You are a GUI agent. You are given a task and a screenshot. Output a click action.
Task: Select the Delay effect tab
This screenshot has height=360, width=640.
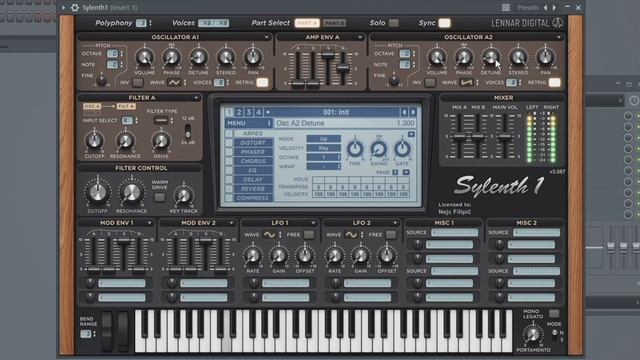pyautogui.click(x=253, y=180)
